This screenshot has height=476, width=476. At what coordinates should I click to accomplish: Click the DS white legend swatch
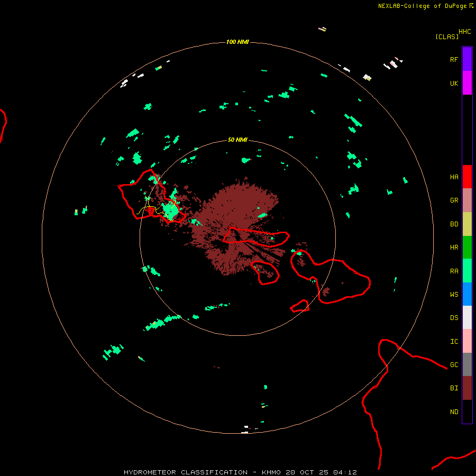coord(467,317)
